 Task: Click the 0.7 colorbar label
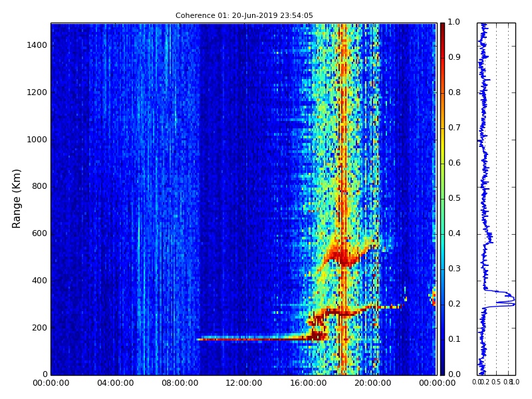point(454,128)
